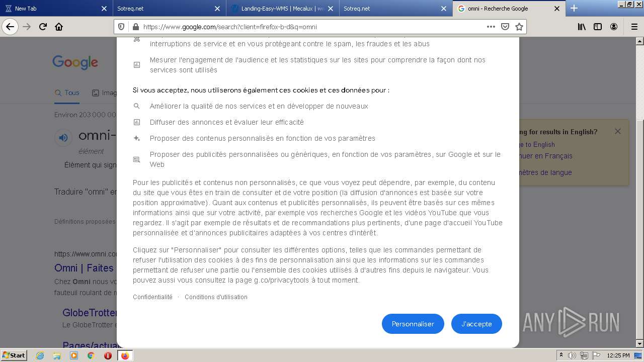Bookmark this page with the star
The width and height of the screenshot is (644, 362).
[x=519, y=27]
